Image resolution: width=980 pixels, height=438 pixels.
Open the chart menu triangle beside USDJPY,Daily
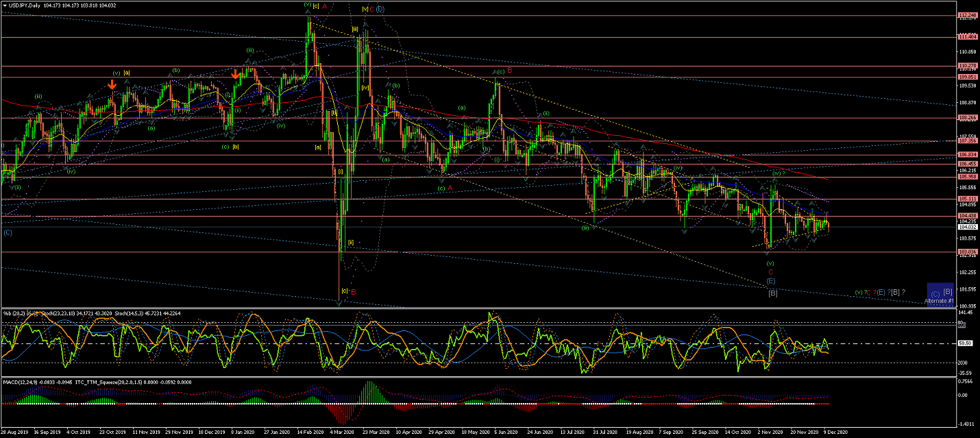(4, 5)
